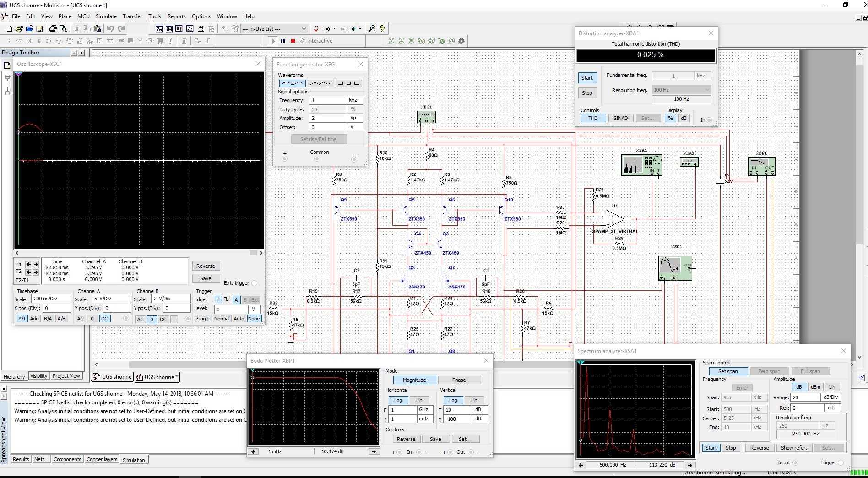Open probe settings gear icon
Image resolution: width=868 pixels, height=478 pixels.
tap(461, 41)
